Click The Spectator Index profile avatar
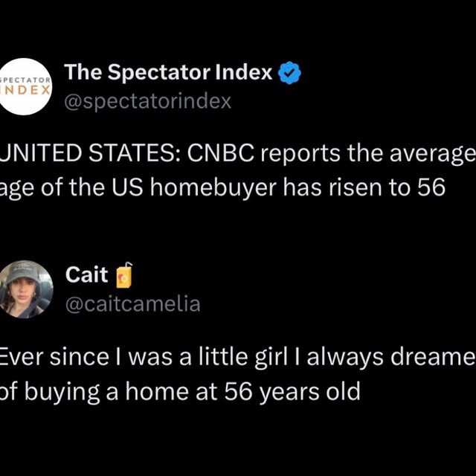The height and width of the screenshot is (476, 476). pyautogui.click(x=27, y=86)
